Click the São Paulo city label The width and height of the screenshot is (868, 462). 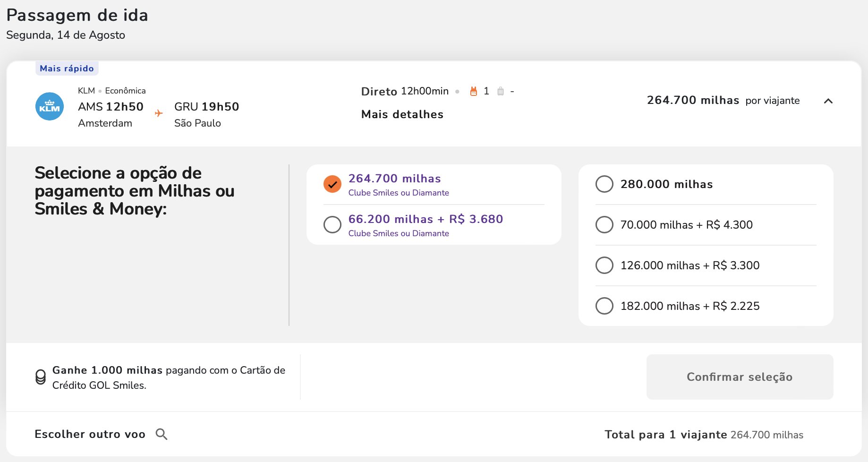[x=197, y=123]
